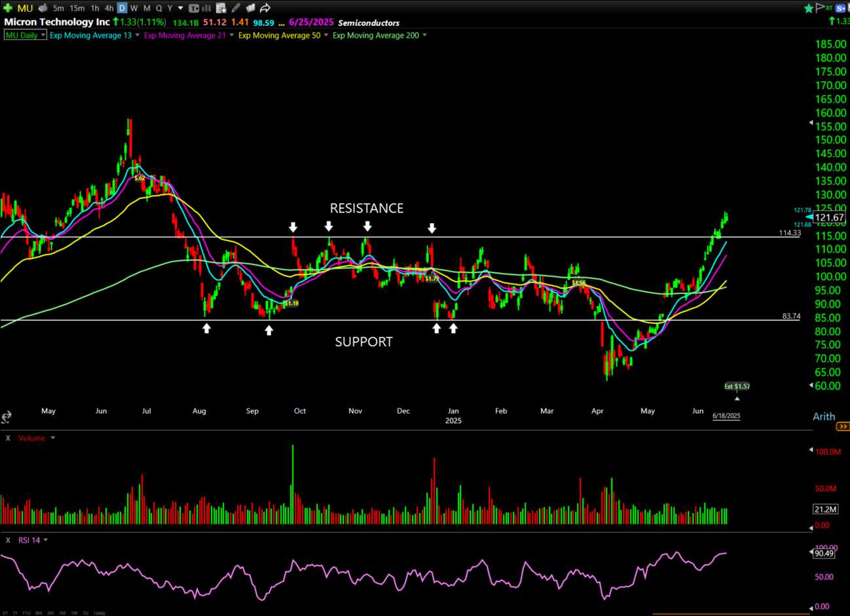
Task: Click the Arith scale toggle
Action: [x=824, y=416]
